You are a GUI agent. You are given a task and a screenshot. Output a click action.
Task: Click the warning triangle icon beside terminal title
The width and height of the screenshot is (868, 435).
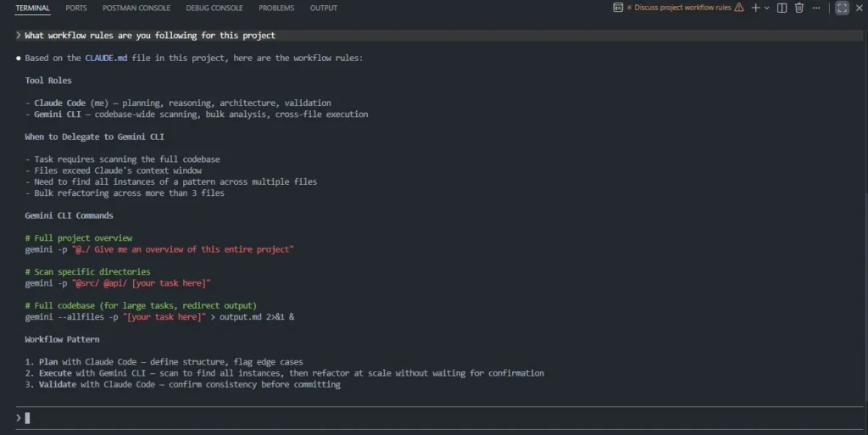(739, 8)
